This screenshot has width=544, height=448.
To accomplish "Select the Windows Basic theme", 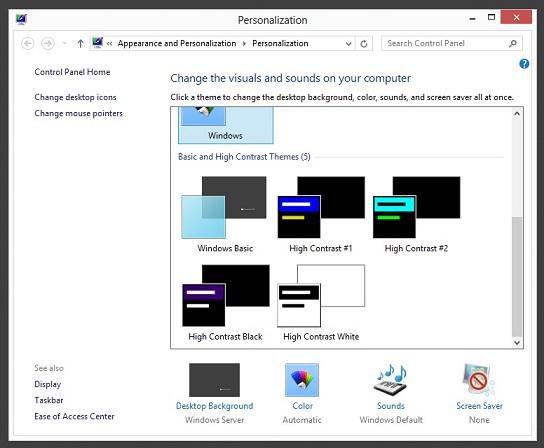I will [x=225, y=214].
